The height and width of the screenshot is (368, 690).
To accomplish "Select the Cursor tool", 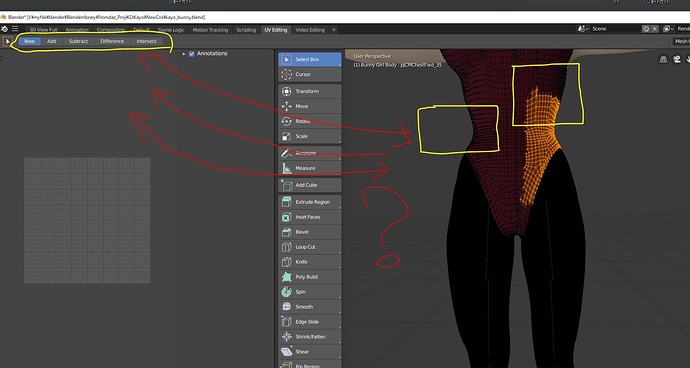I will coord(309,74).
